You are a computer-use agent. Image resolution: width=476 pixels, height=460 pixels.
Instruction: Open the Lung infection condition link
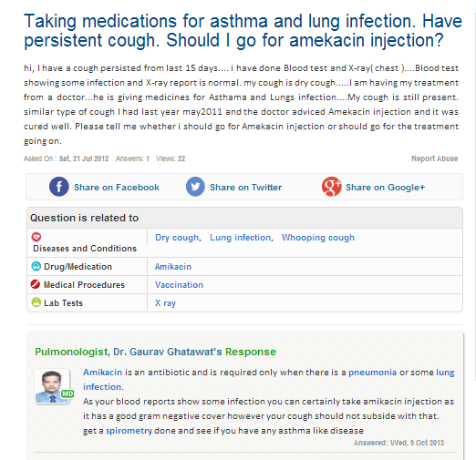(241, 238)
